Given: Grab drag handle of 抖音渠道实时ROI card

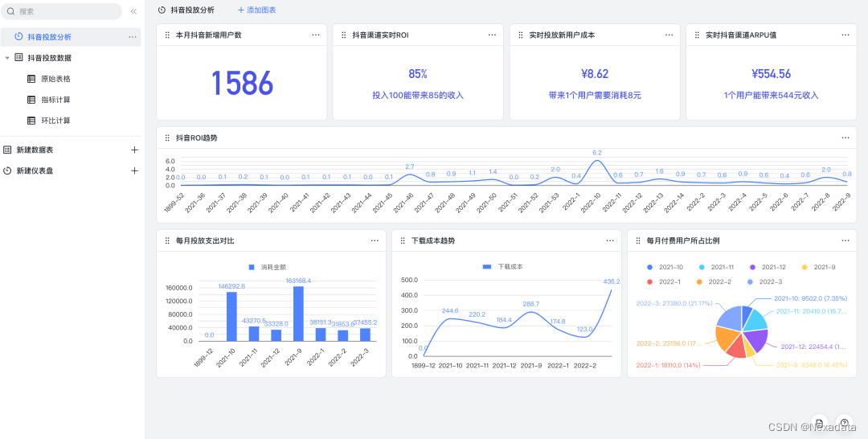Looking at the screenshot, I should click(x=344, y=35).
